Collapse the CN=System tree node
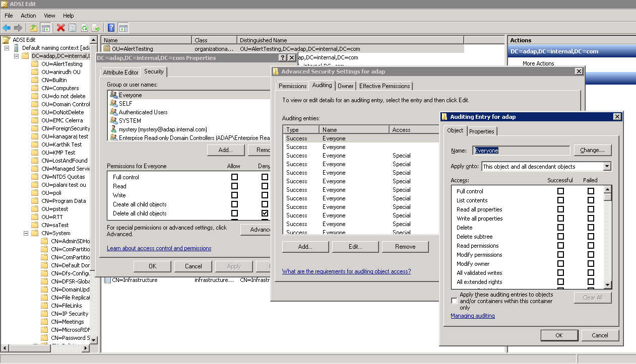Viewport: 636px width, 364px height. coord(26,233)
